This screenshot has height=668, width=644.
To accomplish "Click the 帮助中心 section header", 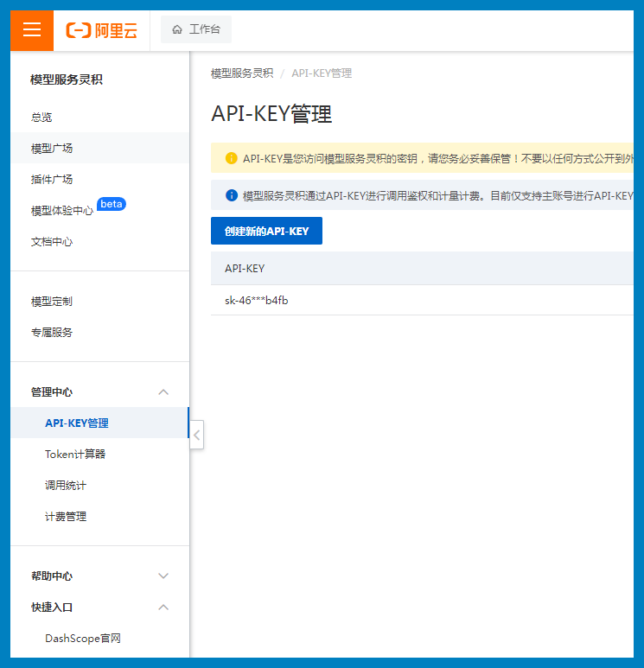I will pyautogui.click(x=52, y=576).
